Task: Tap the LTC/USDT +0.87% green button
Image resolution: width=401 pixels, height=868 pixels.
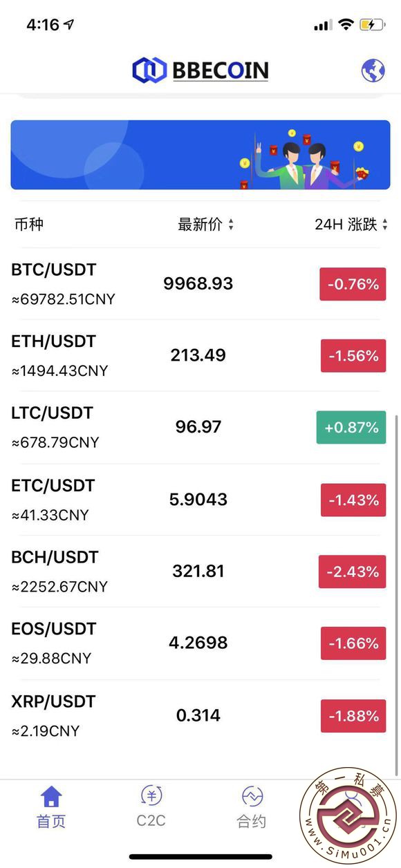Action: (351, 427)
